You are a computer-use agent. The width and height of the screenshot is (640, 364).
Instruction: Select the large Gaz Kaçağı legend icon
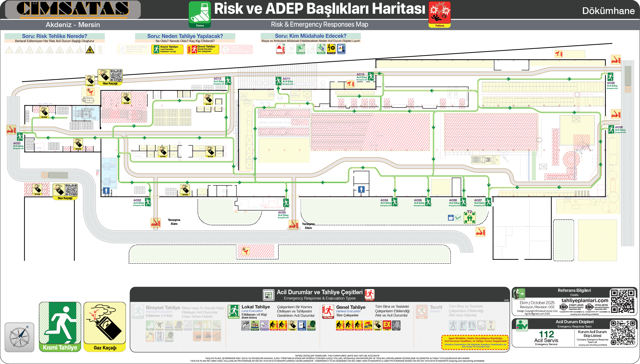(x=104, y=326)
